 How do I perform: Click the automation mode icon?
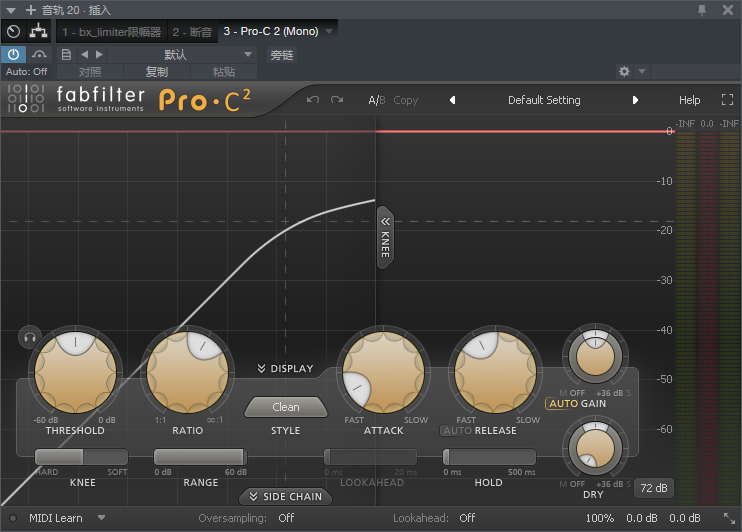[39, 54]
